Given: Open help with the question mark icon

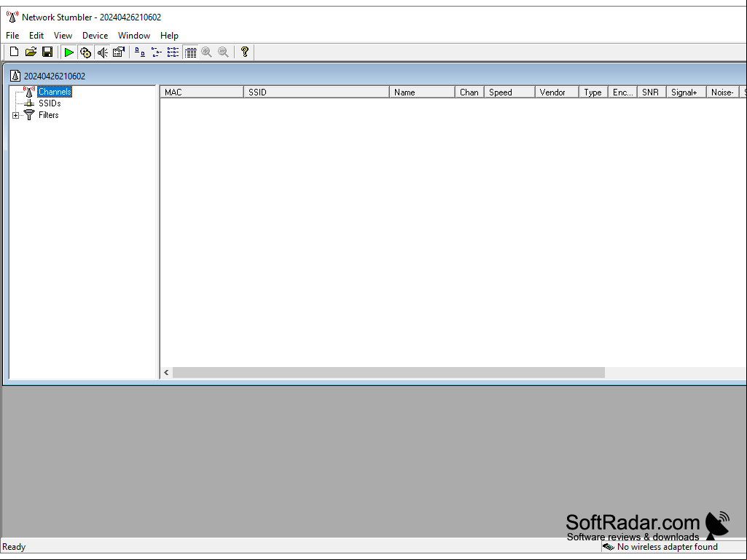Looking at the screenshot, I should pos(245,52).
